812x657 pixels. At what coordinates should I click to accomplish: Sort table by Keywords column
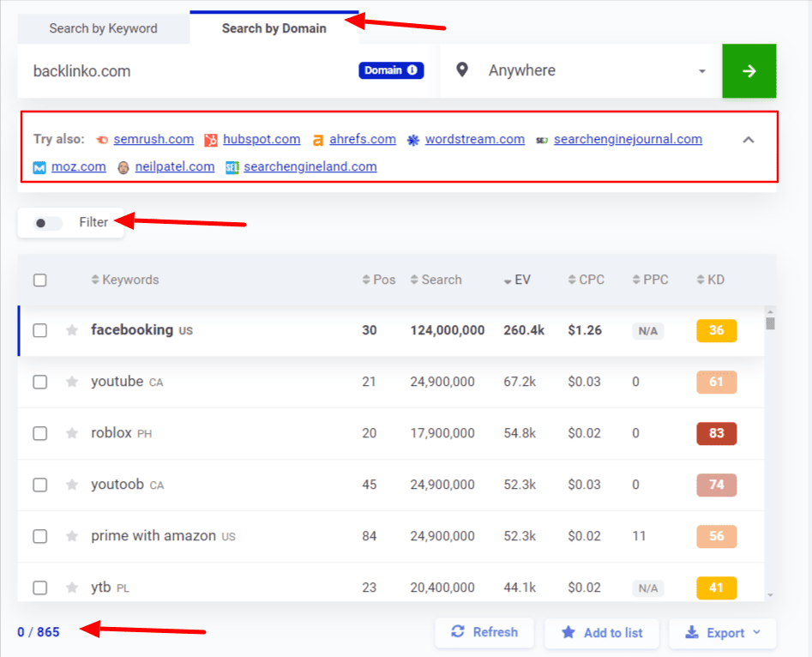click(x=125, y=280)
